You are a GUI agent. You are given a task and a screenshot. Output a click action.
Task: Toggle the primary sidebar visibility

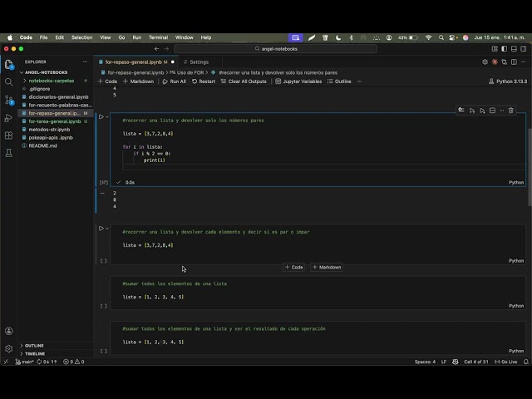(x=505, y=49)
